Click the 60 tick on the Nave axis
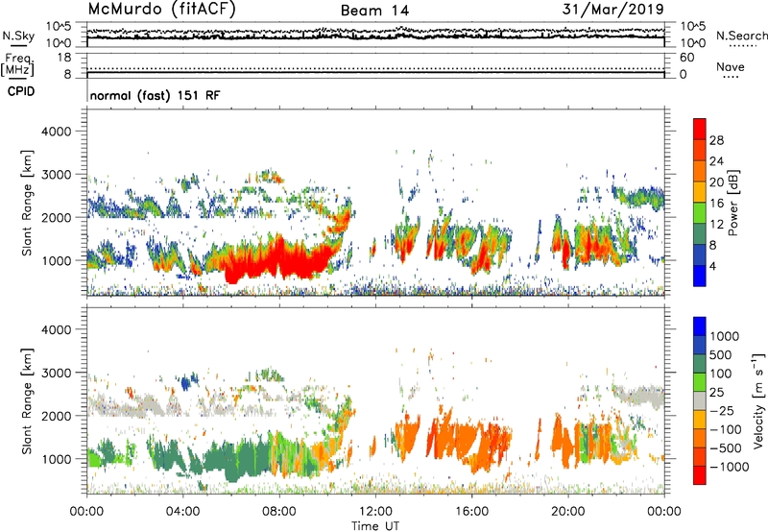Image resolution: width=768 pixels, height=532 pixels. 686,58
